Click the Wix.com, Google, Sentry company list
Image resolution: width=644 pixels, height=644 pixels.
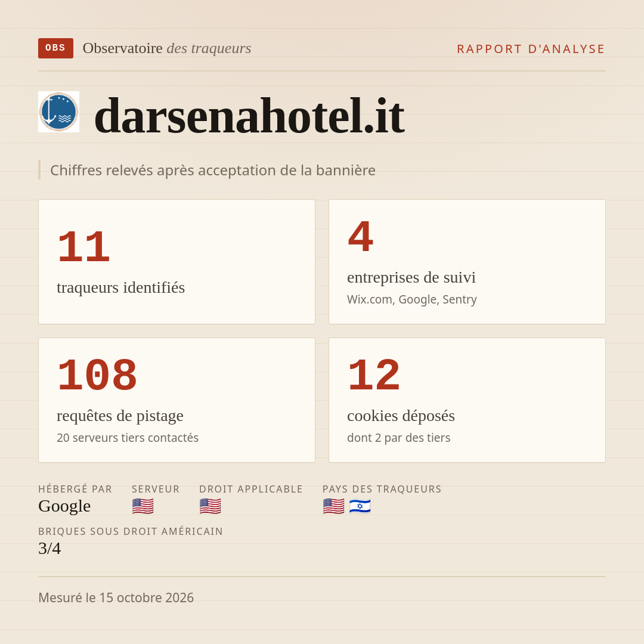pyautogui.click(x=412, y=299)
